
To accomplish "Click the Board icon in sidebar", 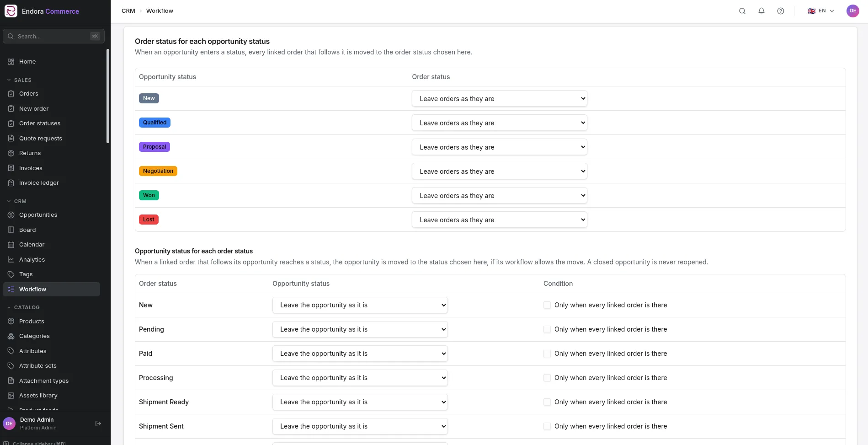I will (11, 230).
